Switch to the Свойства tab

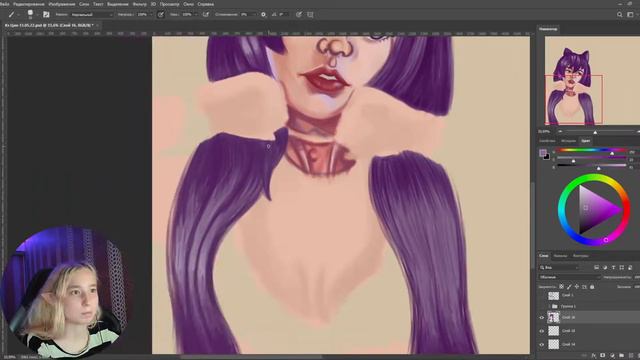tap(547, 141)
